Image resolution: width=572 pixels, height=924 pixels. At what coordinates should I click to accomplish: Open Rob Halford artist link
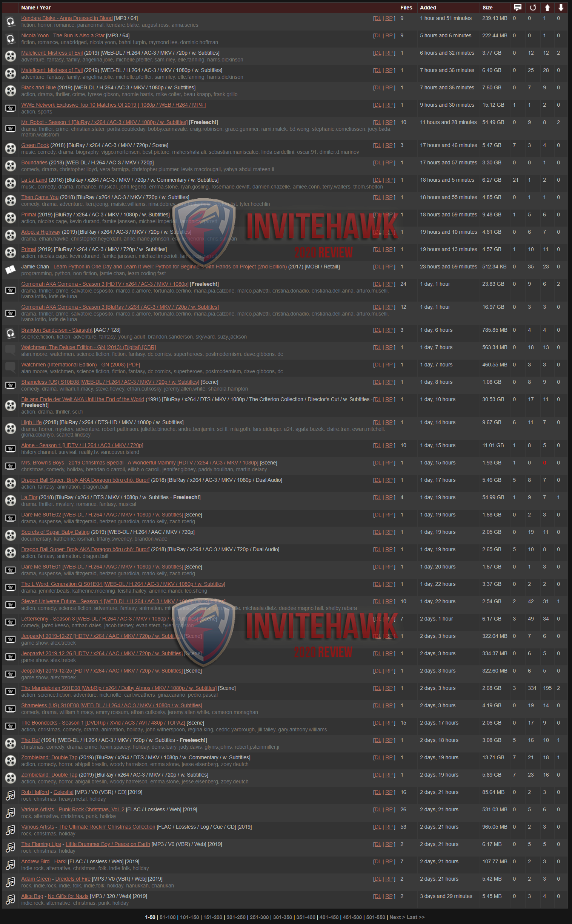click(x=35, y=792)
